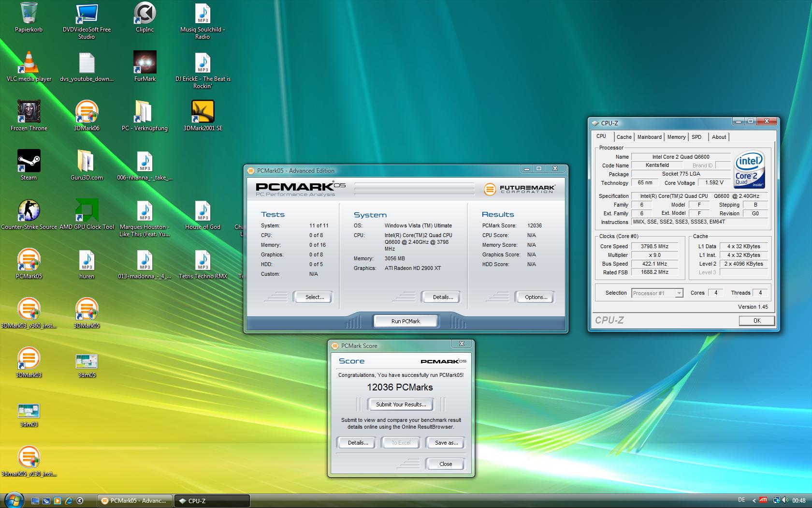Switch to the Cache tab in CPU-Z
The height and width of the screenshot is (508, 812).
(x=624, y=137)
